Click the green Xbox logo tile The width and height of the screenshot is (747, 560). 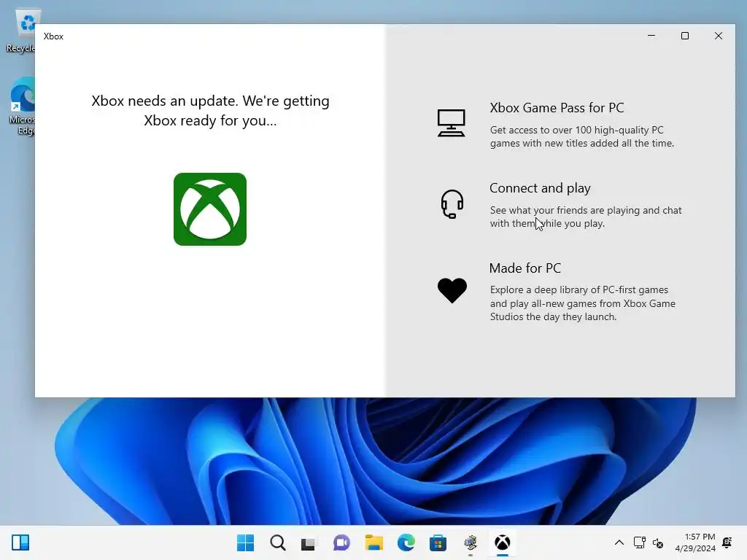coord(210,209)
